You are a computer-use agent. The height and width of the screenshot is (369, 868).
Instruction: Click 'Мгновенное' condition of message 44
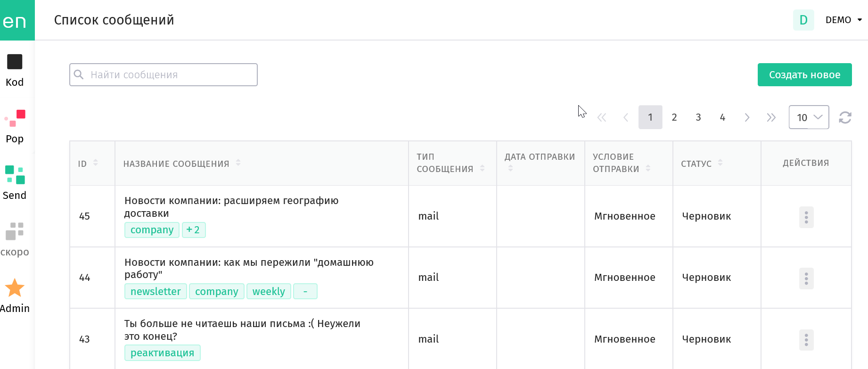point(624,278)
